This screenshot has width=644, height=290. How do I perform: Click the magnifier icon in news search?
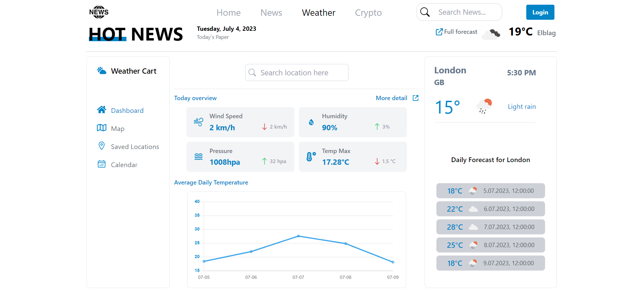point(425,12)
